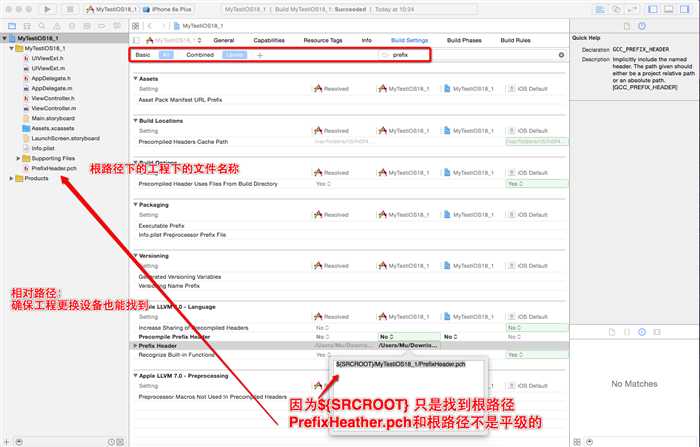Open Precompile Prefix Header target value dropdown

click(x=408, y=336)
